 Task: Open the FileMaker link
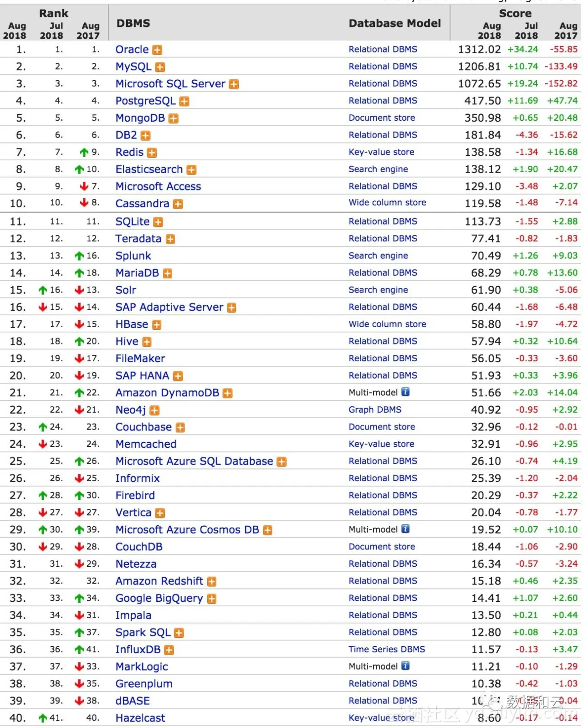[140, 359]
